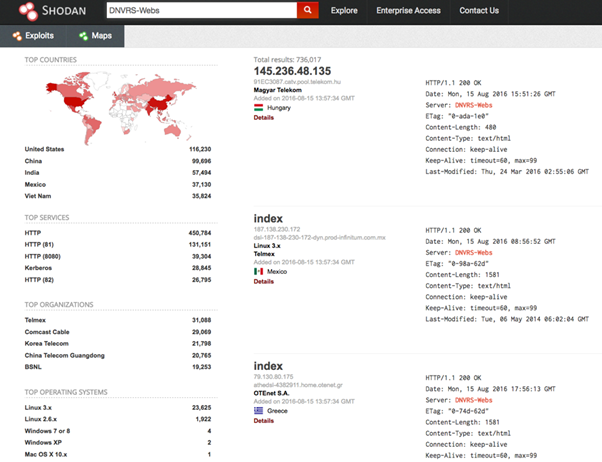Focus the DNVRS-Webs search field
602x462 pixels.
tap(202, 10)
